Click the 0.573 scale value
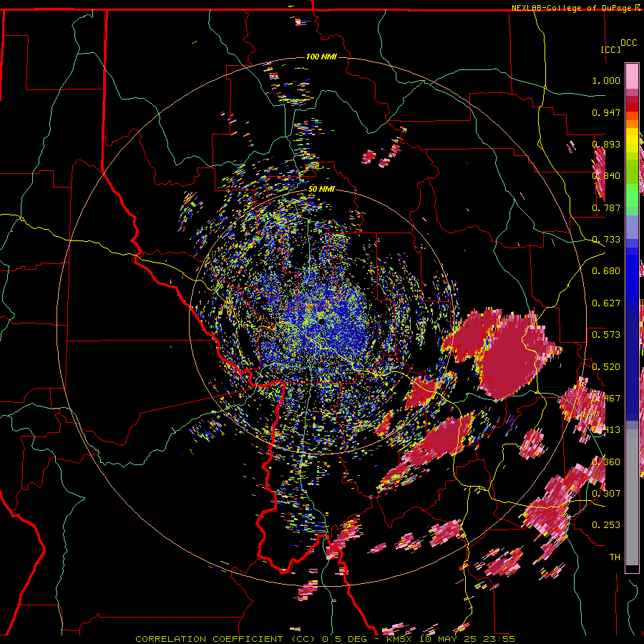This screenshot has height=644, width=644. [606, 335]
